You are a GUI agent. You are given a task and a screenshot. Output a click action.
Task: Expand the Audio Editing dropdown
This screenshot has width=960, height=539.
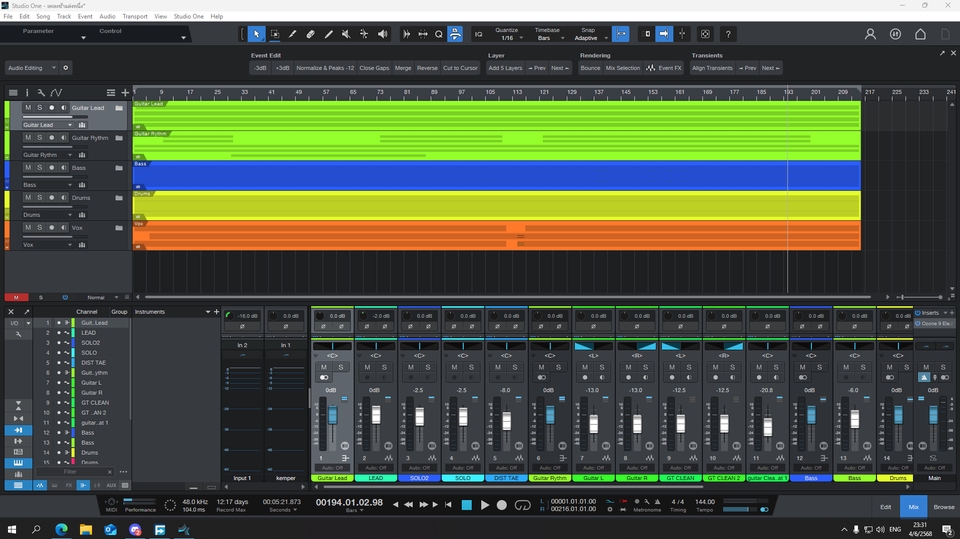(x=32, y=68)
